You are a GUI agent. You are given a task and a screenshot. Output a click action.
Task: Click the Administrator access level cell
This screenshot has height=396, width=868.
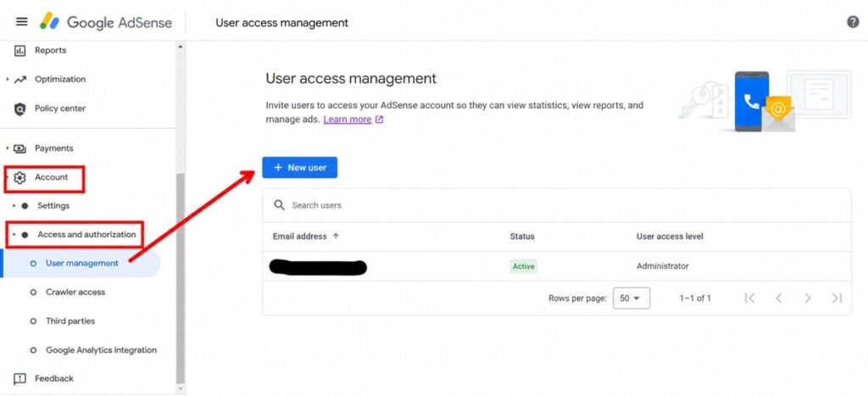pyautogui.click(x=663, y=266)
